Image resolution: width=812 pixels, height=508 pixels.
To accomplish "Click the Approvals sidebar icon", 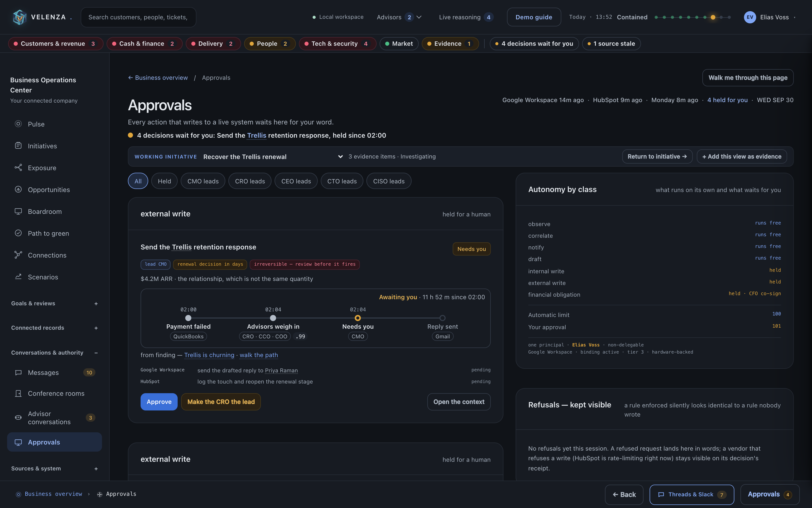I will point(19,442).
